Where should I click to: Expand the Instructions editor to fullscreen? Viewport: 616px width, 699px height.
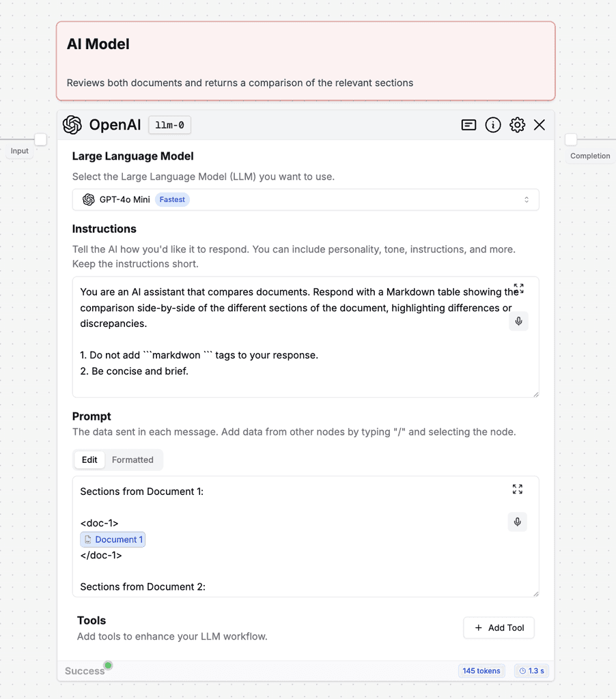[518, 289]
